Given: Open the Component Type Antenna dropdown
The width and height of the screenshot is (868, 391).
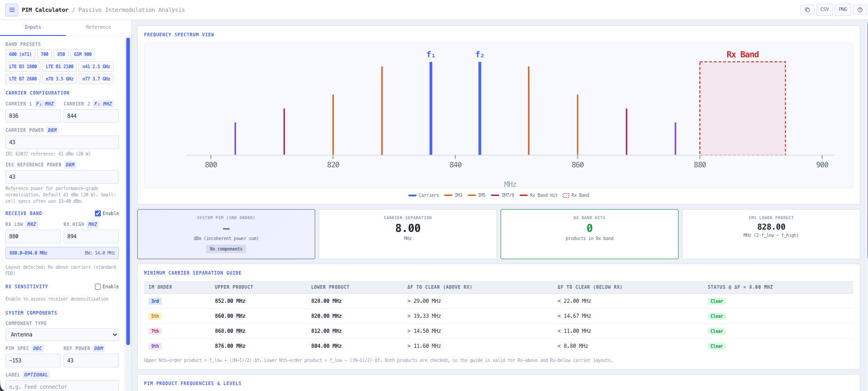Looking at the screenshot, I should 62,335.
